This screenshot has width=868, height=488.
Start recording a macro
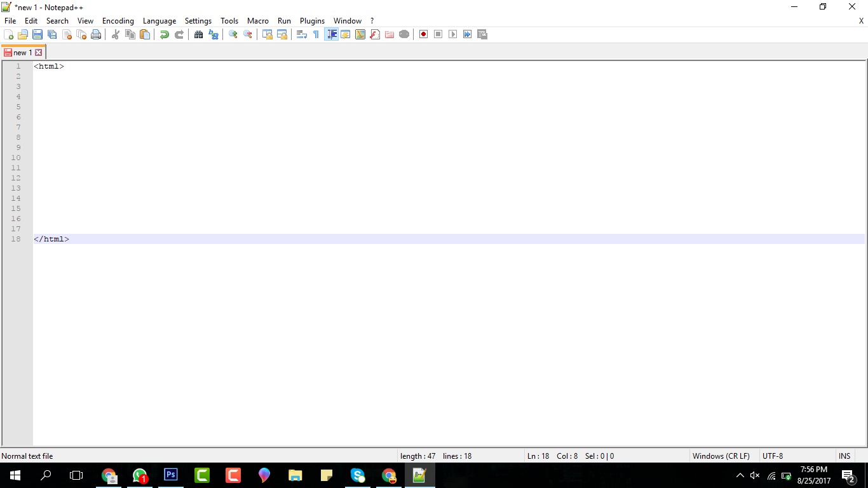tap(424, 34)
